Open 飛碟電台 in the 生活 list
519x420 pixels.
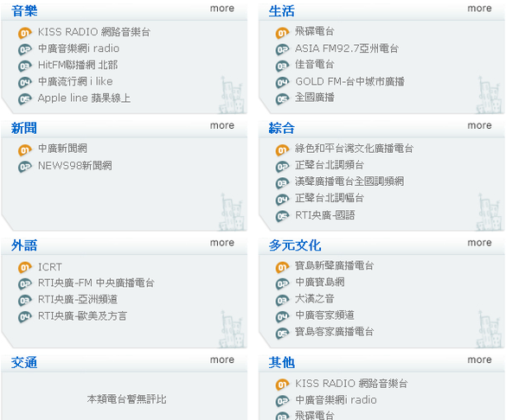tap(315, 31)
